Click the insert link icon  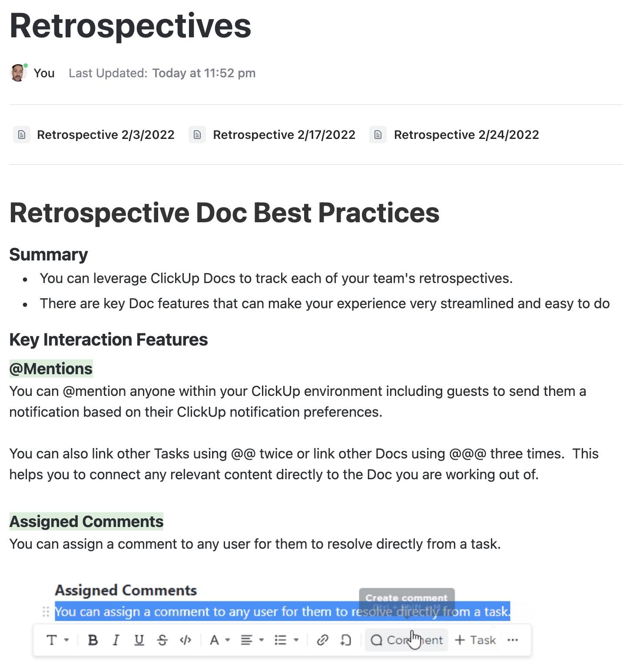coord(322,639)
